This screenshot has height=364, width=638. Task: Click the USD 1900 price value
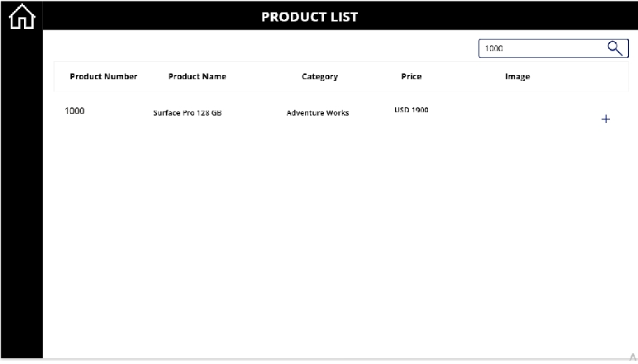(412, 110)
